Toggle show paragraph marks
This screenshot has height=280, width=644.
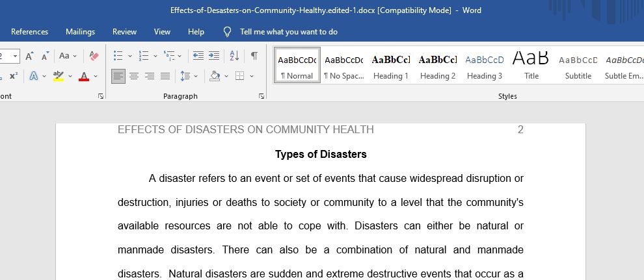point(254,56)
